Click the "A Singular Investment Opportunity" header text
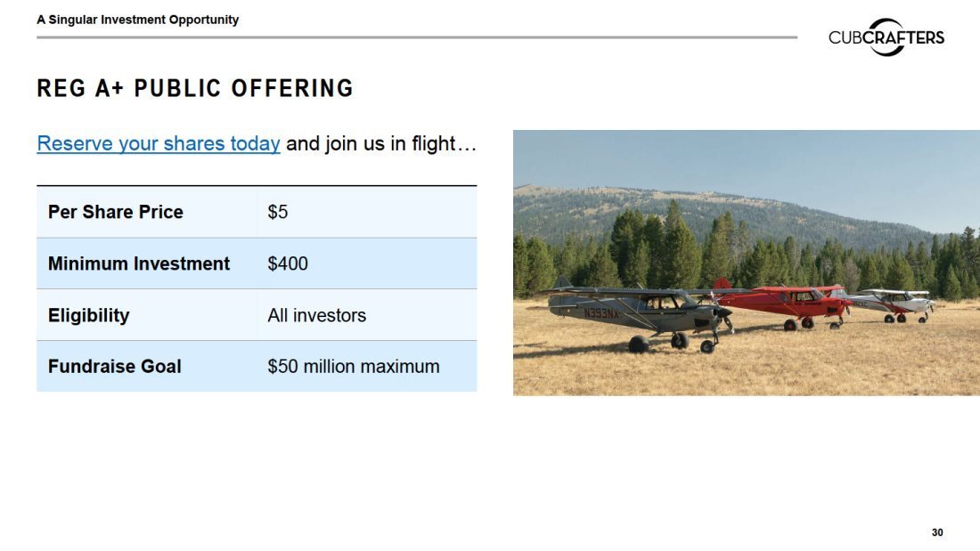The image size is (980, 551). click(138, 20)
